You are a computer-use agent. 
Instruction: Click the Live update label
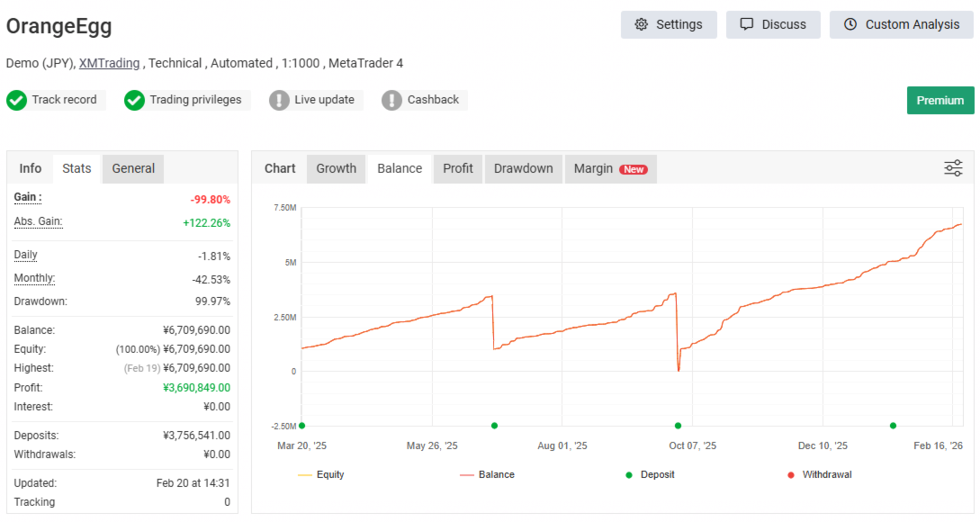[324, 99]
